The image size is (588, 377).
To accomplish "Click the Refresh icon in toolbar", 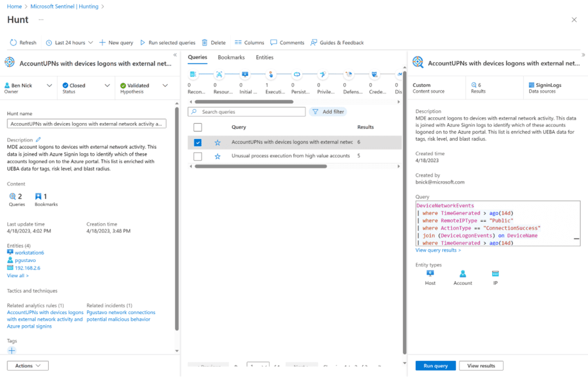I will click(x=14, y=43).
